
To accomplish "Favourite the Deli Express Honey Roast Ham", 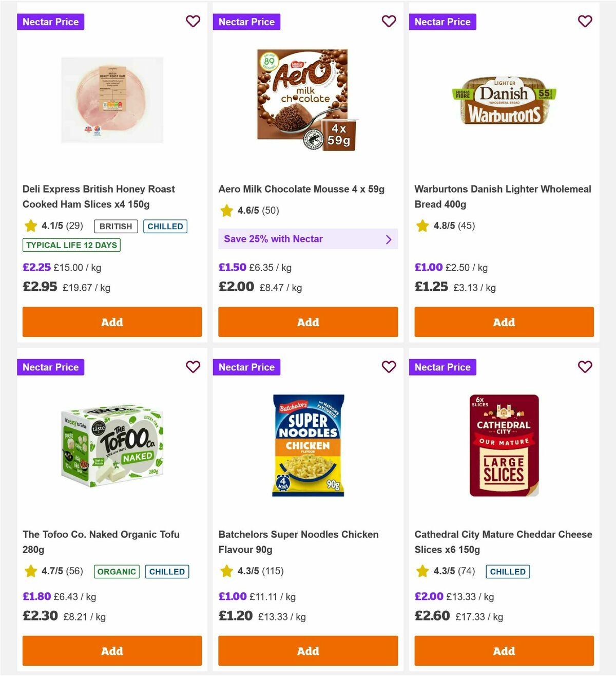I will 193,22.
